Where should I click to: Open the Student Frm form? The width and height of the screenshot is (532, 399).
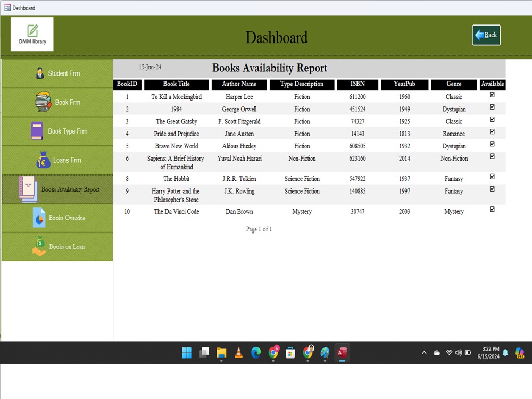[x=57, y=73]
